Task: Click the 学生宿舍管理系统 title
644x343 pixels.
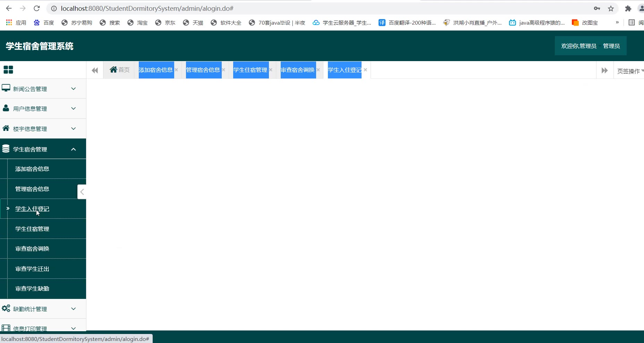Action: [x=40, y=46]
